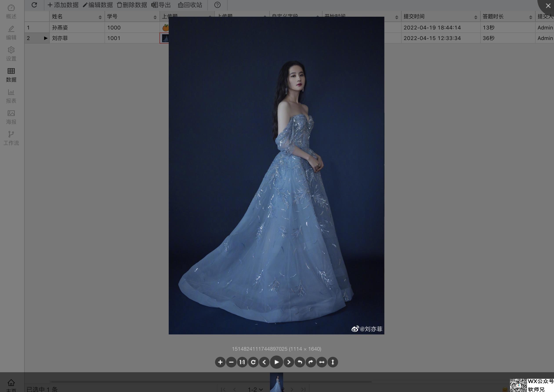Click the image filename caption 1514824111744897025
The width and height of the screenshot is (554, 392).
[259, 349]
